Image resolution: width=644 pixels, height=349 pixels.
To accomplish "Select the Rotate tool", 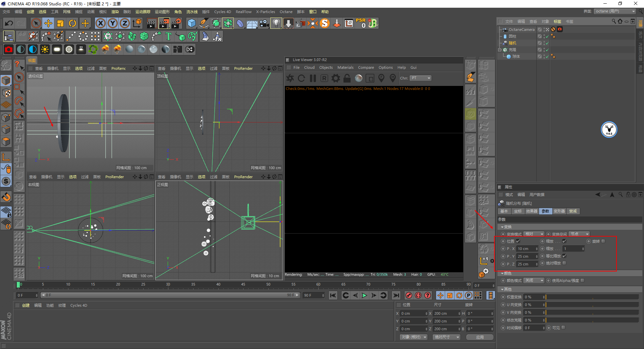I will tap(72, 23).
